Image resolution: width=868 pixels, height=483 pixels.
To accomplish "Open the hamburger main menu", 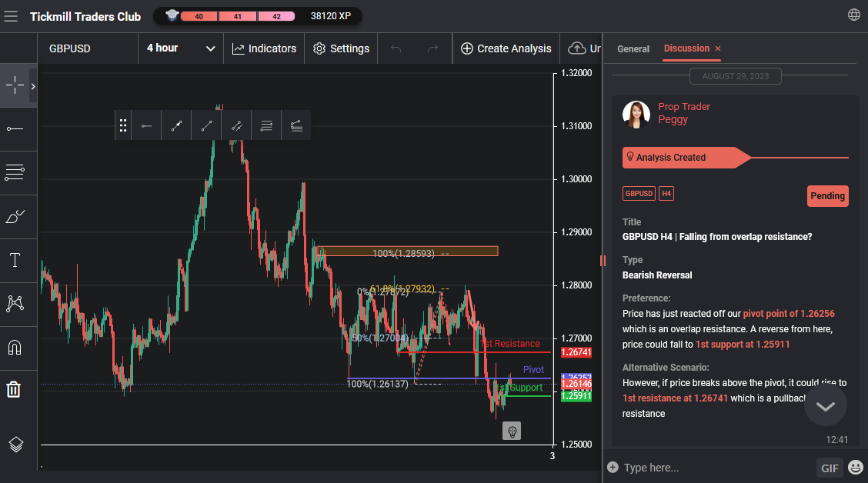I will pyautogui.click(x=11, y=17).
